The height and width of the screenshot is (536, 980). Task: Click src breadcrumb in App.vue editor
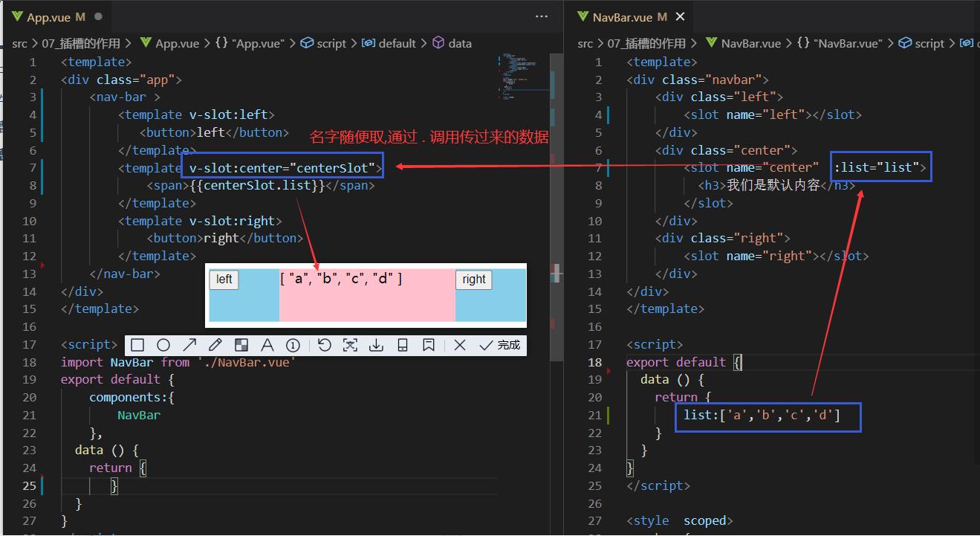point(19,44)
